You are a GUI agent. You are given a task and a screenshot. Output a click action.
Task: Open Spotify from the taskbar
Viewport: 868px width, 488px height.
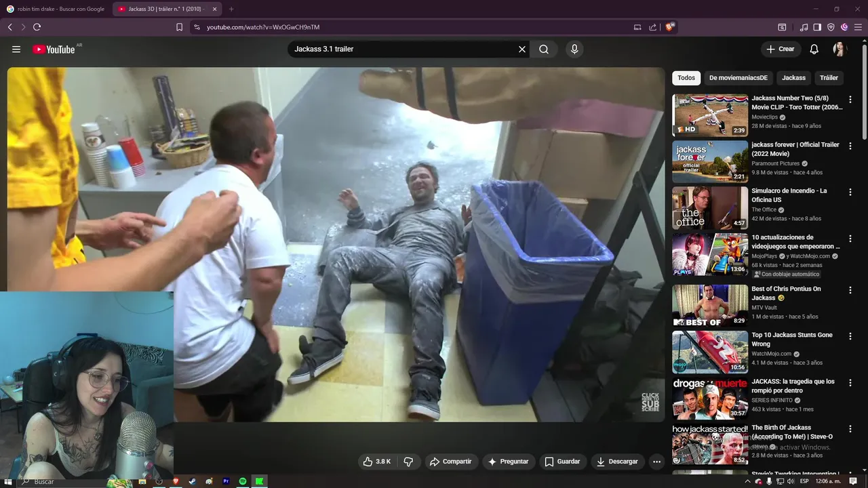(x=242, y=481)
